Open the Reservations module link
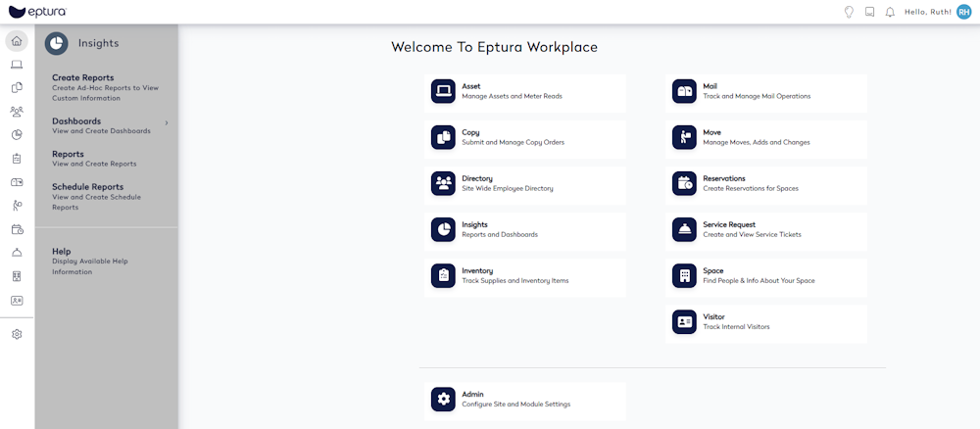 click(x=724, y=178)
